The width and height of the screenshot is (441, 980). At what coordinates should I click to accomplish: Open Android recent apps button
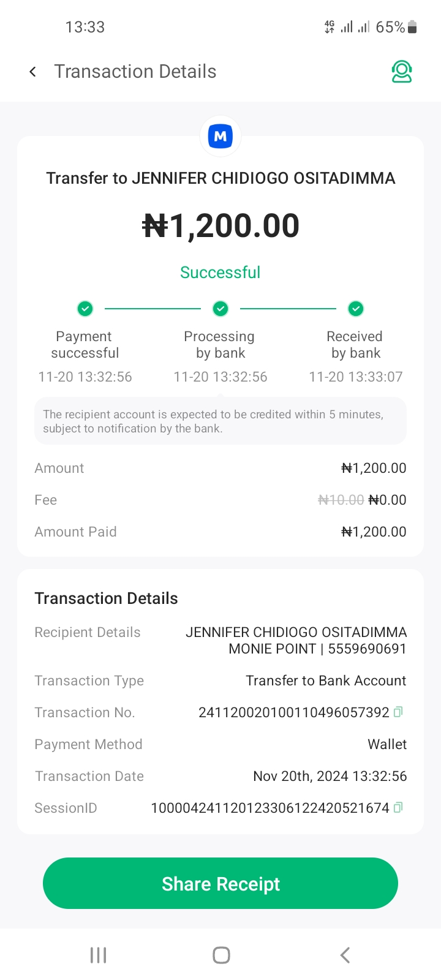click(x=98, y=955)
